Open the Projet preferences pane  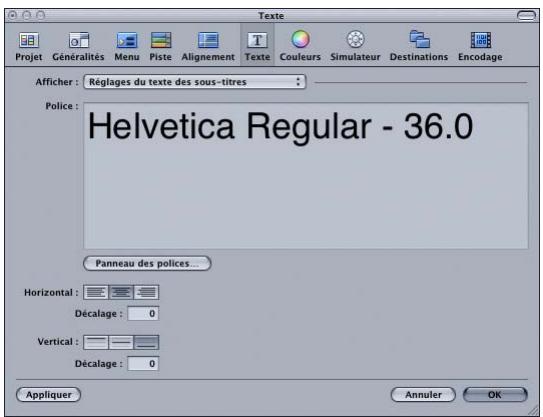point(29,46)
